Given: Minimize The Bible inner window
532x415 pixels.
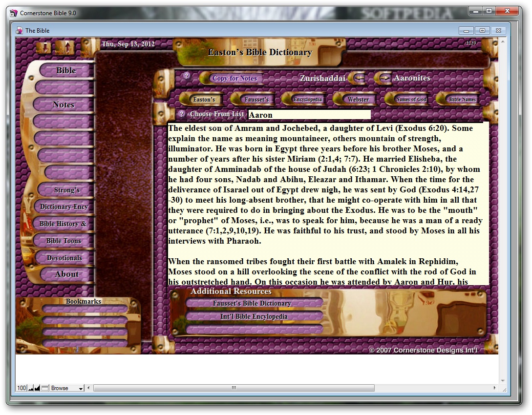Looking at the screenshot, I should pyautogui.click(x=466, y=30).
